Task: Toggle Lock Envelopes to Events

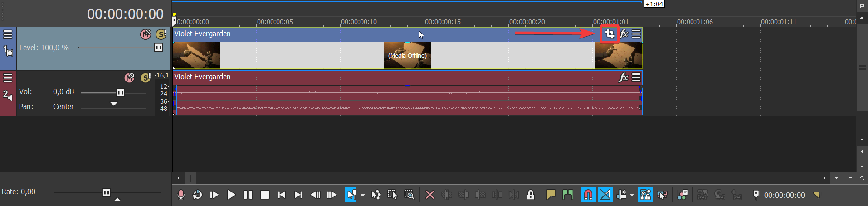Action: coord(645,195)
